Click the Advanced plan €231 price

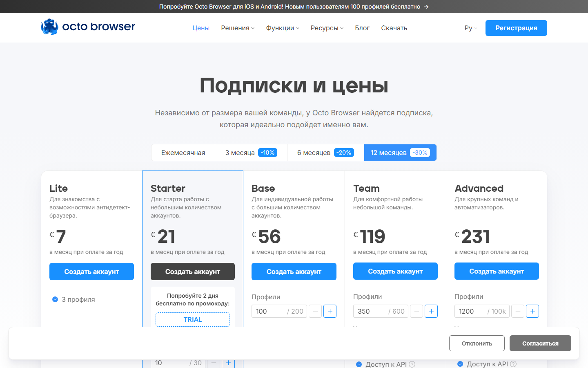point(472,236)
